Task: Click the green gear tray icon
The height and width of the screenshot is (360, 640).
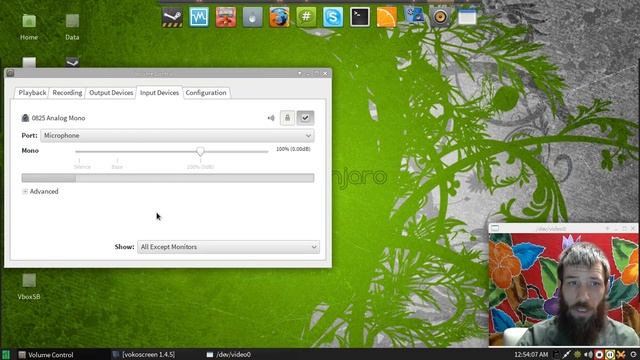Action: coord(578,355)
